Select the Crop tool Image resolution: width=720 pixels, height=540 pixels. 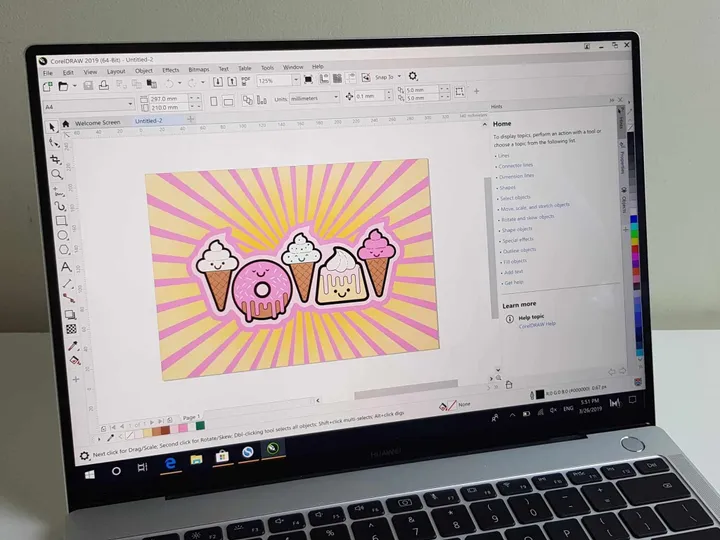57,159
